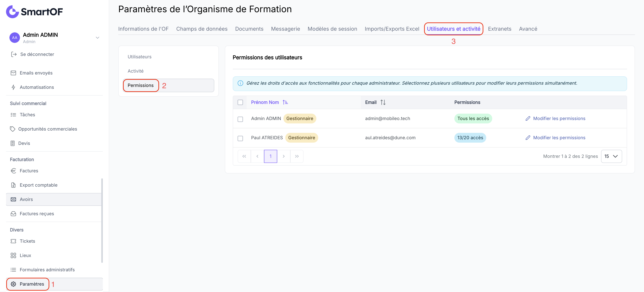The height and width of the screenshot is (292, 644).
Task: Open Emails envoyés envelope icon
Action: click(x=13, y=73)
